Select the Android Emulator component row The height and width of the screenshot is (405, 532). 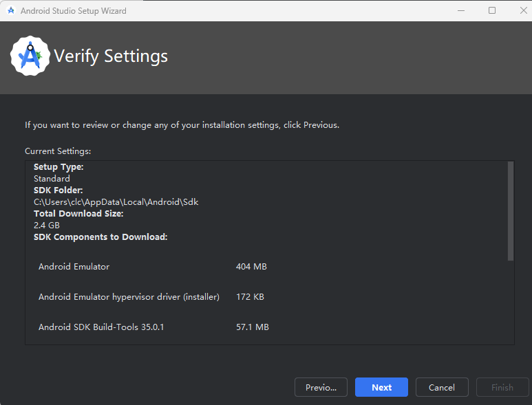74,266
